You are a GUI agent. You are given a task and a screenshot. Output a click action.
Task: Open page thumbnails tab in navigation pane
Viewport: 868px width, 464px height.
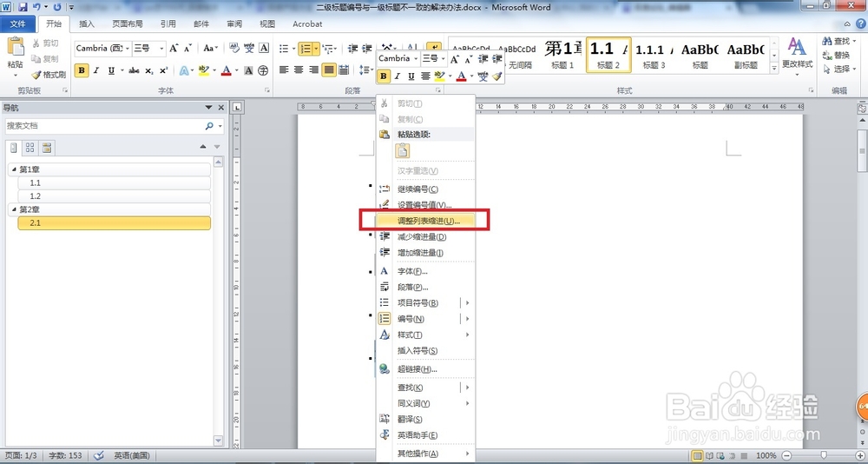coord(30,148)
